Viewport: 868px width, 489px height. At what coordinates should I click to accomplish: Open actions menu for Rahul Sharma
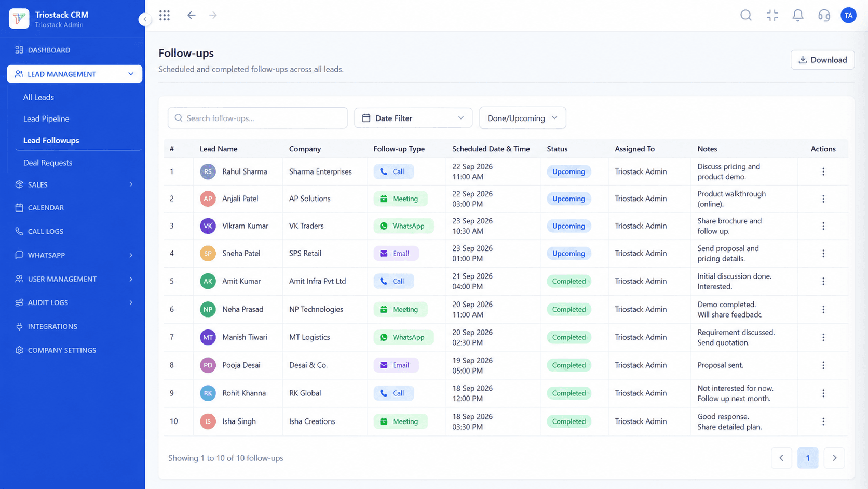[x=823, y=171]
